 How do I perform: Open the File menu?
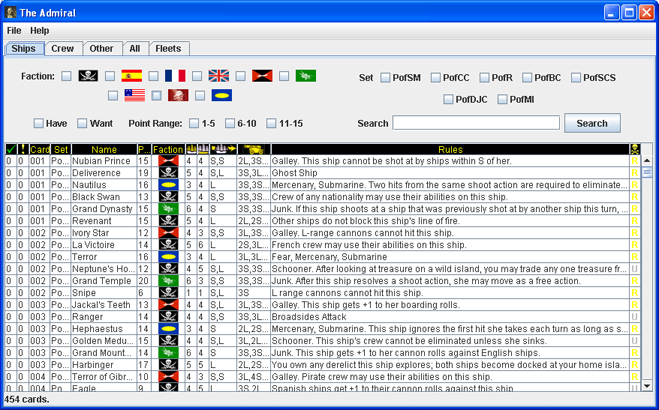coord(14,31)
